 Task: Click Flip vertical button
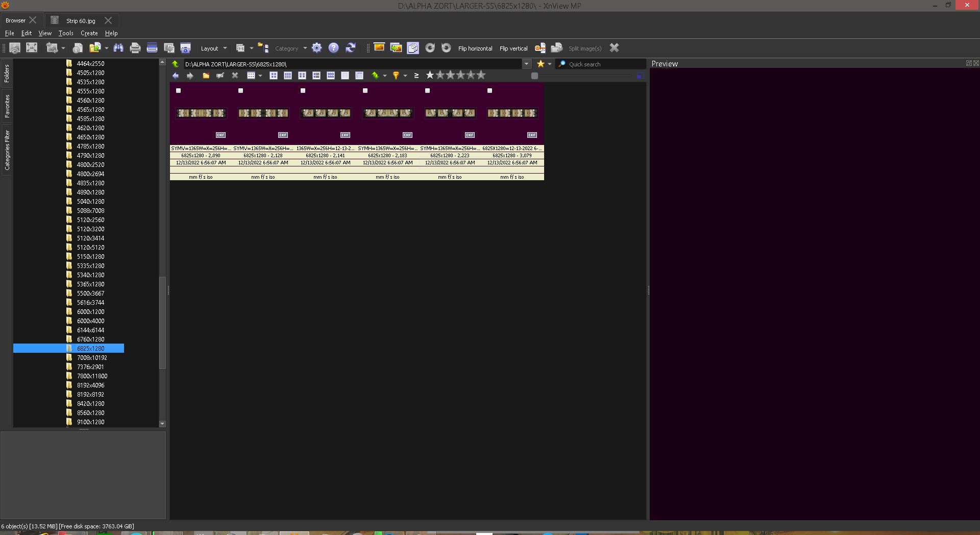[513, 48]
